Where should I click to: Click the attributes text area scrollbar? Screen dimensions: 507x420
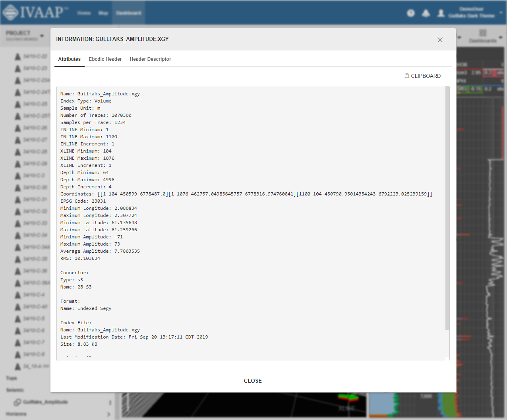[x=447, y=208]
